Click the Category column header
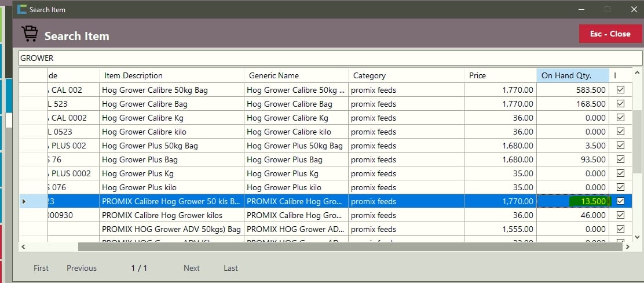 (407, 75)
